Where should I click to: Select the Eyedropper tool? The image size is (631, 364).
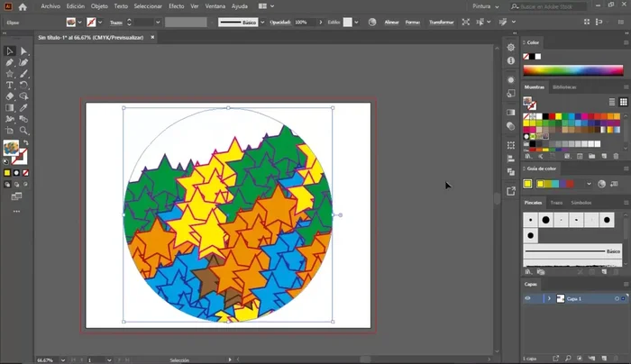(x=23, y=106)
